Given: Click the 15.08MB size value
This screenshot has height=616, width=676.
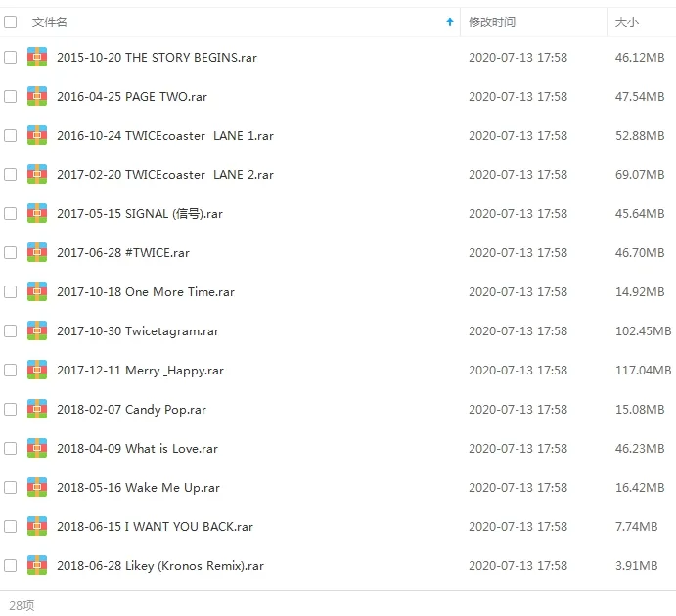Looking at the screenshot, I should (x=640, y=410).
